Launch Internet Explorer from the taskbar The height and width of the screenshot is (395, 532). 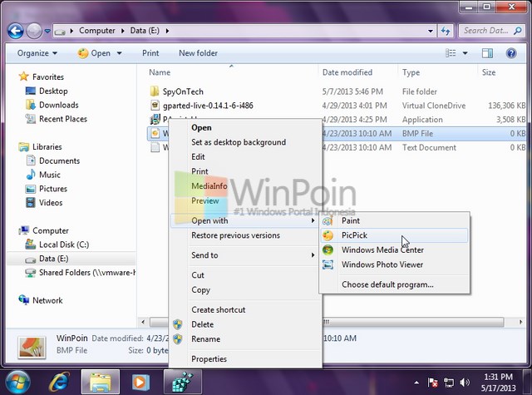(59, 383)
